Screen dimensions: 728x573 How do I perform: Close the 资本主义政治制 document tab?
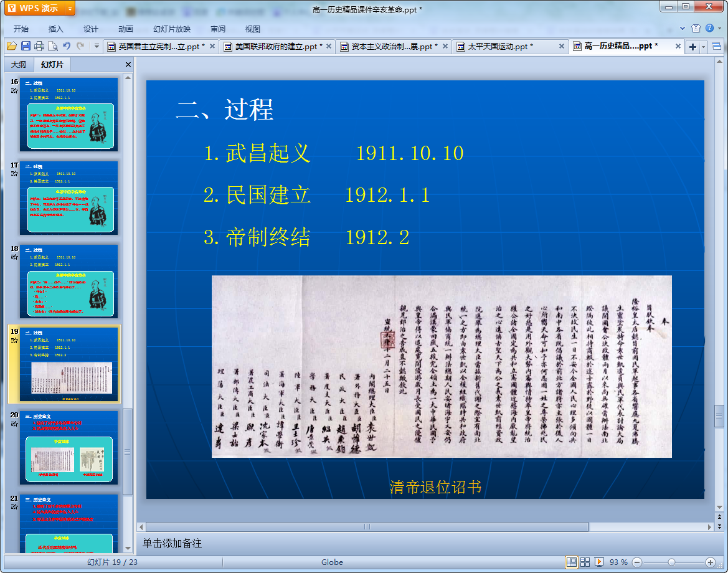pyautogui.click(x=445, y=46)
